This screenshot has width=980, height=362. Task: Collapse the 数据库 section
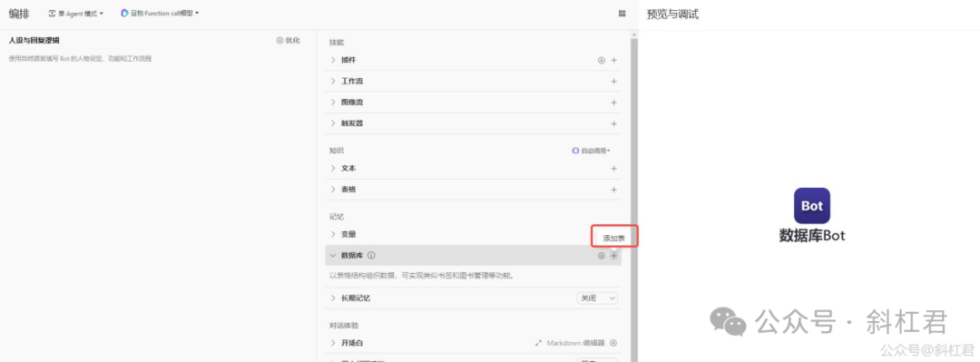tap(333, 255)
